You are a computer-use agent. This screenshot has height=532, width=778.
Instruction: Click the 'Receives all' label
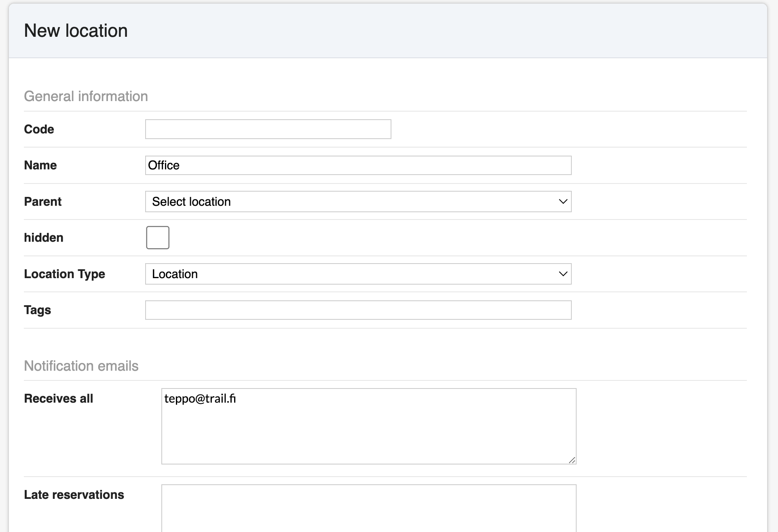pos(59,399)
